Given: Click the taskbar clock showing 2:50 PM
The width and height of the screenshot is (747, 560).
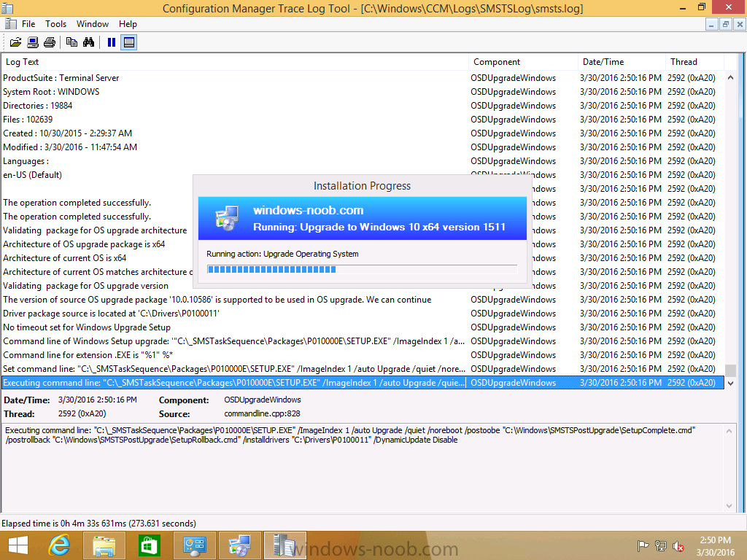Looking at the screenshot, I should point(715,546).
